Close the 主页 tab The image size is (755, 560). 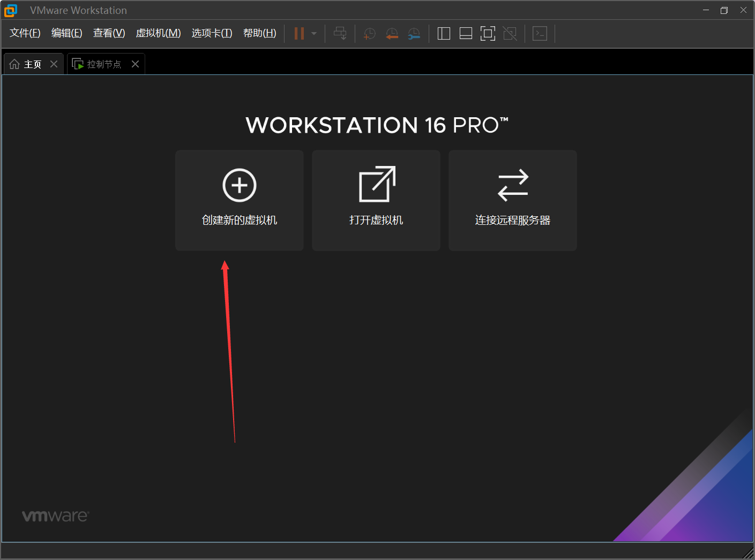tap(54, 64)
